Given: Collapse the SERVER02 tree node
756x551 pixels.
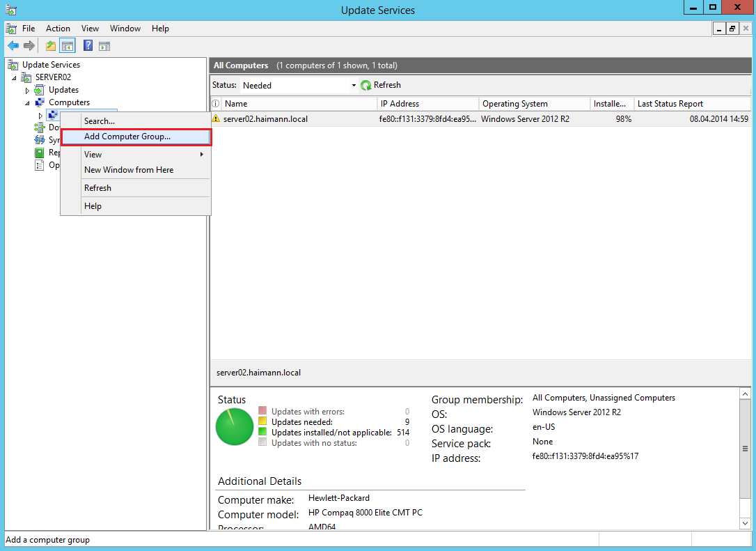Looking at the screenshot, I should [15, 77].
